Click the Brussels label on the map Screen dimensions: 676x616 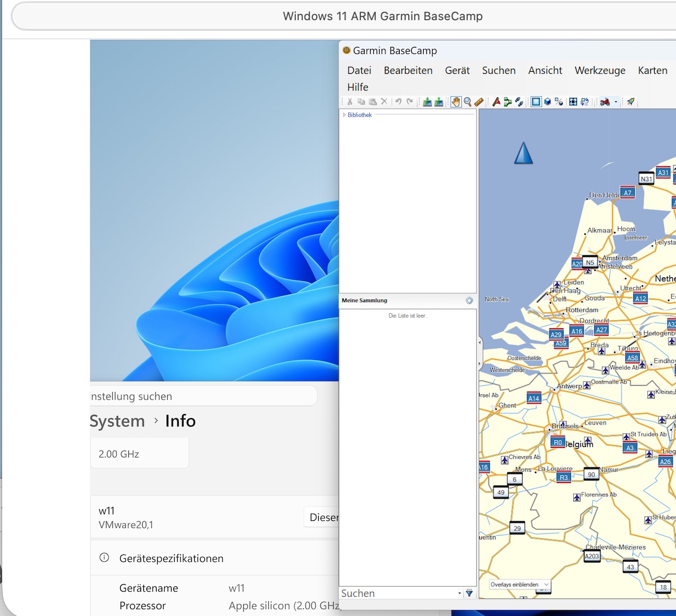click(x=565, y=426)
